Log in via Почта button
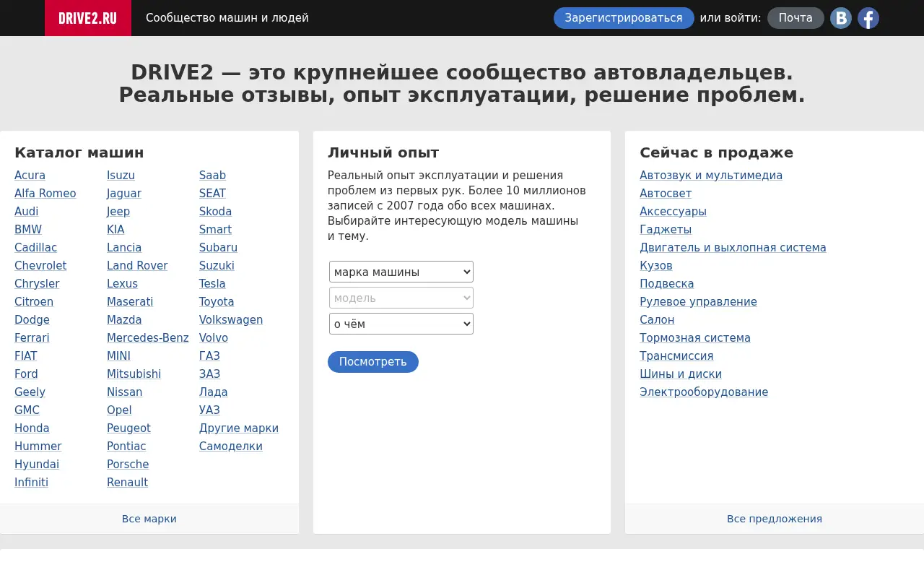 [796, 18]
